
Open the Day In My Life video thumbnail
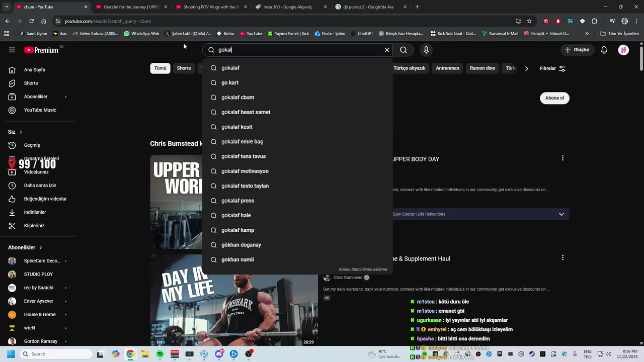234,300
